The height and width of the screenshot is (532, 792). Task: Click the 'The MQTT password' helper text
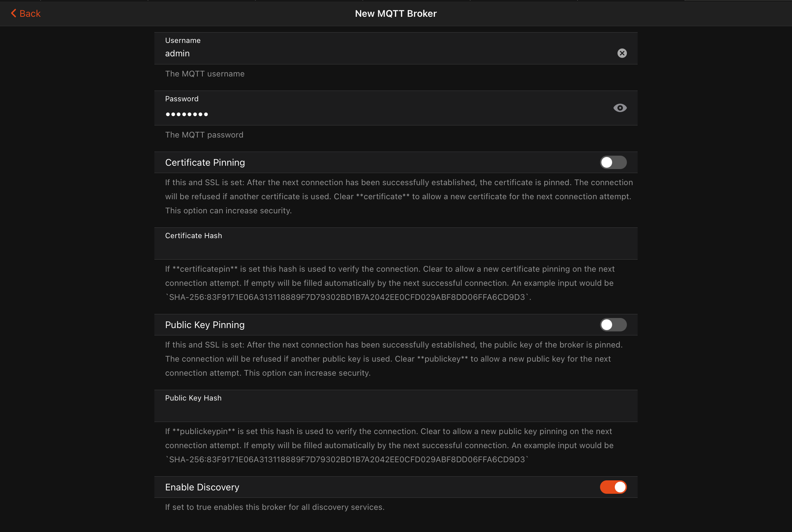[204, 135]
